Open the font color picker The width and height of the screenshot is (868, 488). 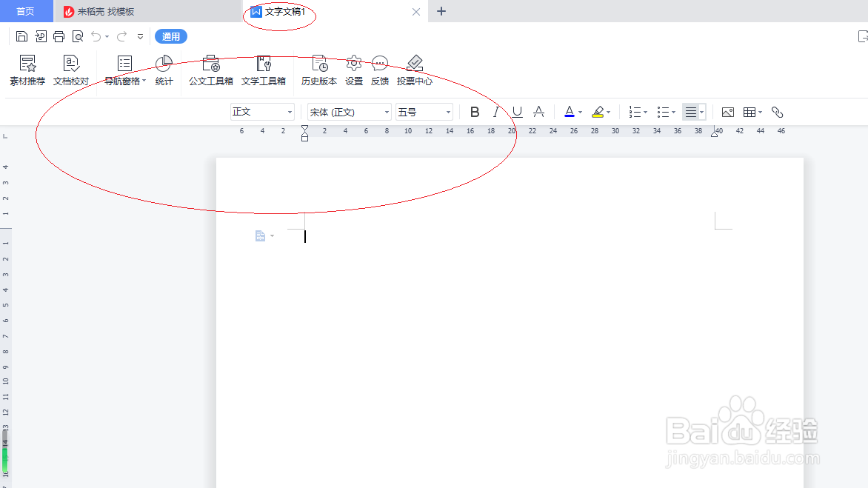[571, 112]
